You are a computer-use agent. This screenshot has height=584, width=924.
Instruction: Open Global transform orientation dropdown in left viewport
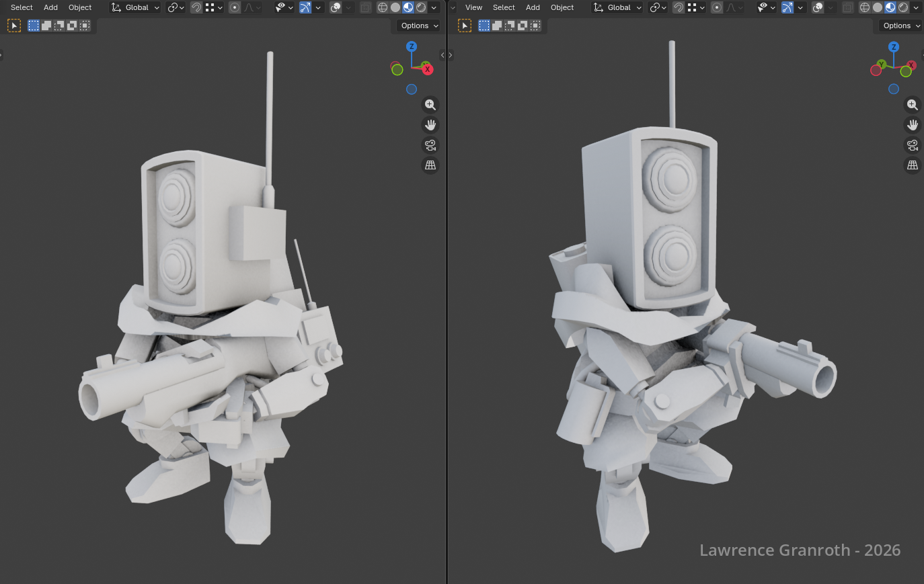coord(136,7)
